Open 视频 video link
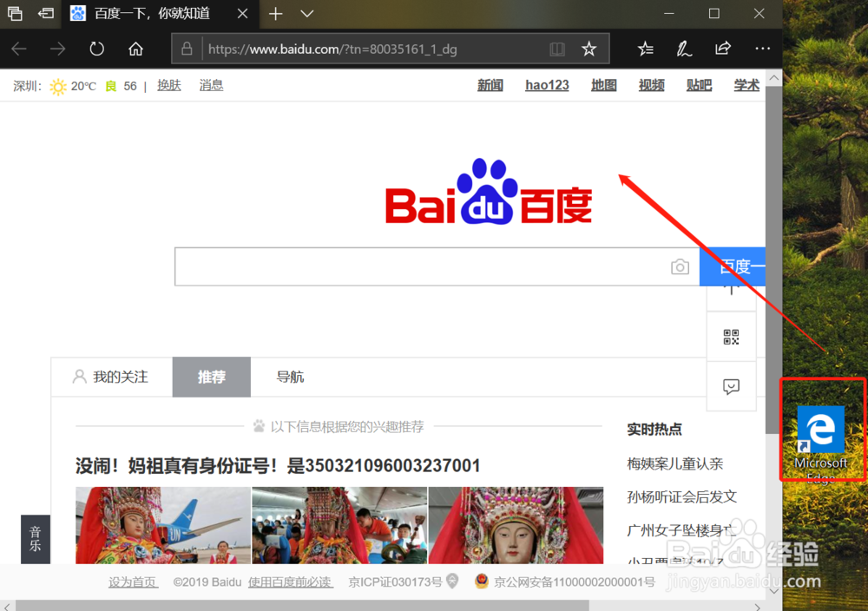 (651, 85)
